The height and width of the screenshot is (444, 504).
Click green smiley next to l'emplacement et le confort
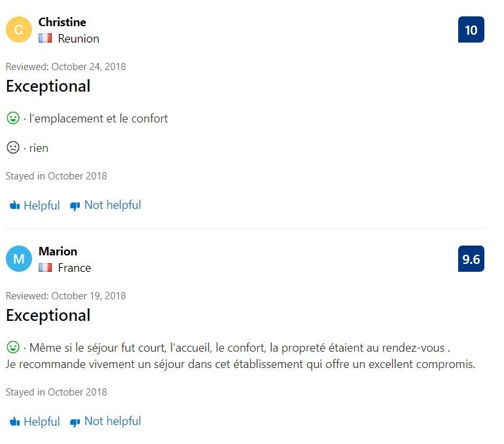[x=13, y=118]
